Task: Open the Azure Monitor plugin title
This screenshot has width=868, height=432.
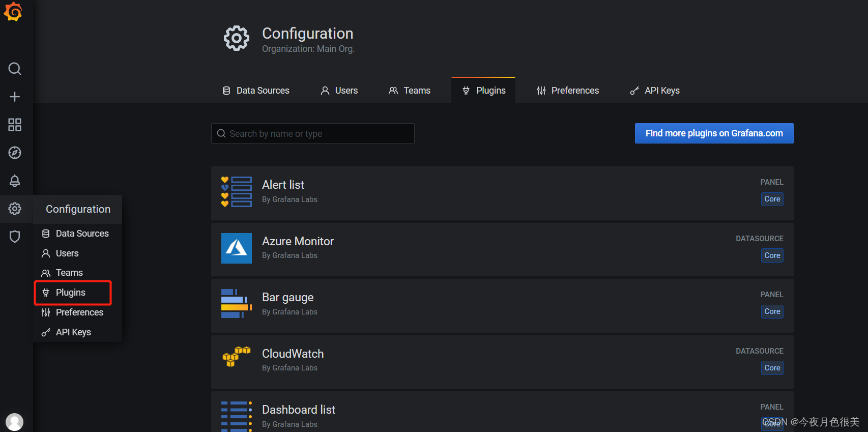Action: [x=298, y=241]
